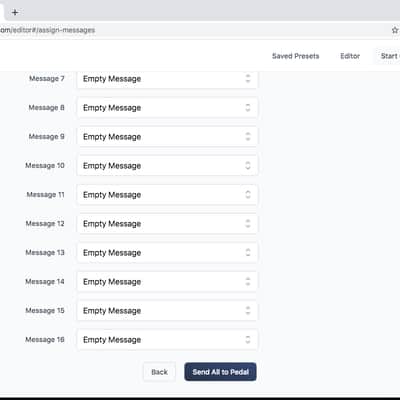Screen dimensions: 400x400
Task: Select the Start navigation item
Action: click(390, 56)
